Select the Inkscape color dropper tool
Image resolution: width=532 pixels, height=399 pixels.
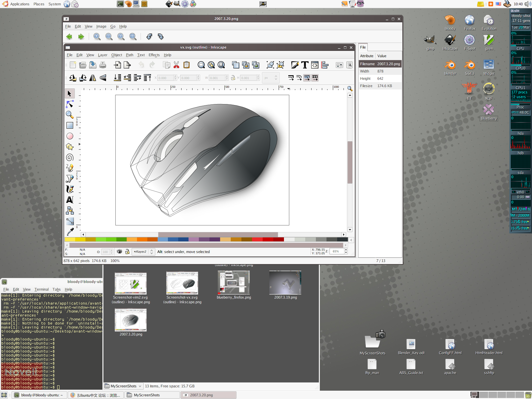point(69,232)
